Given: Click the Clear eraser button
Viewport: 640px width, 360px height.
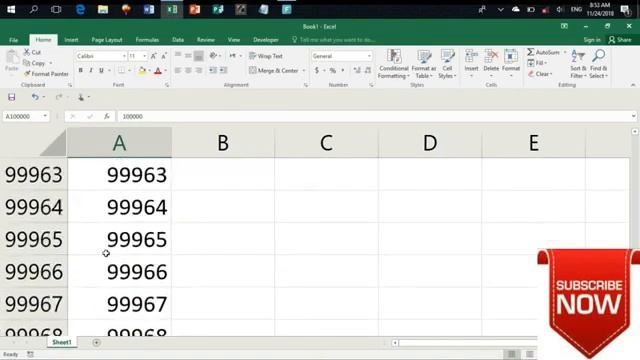Looking at the screenshot, I should [539, 74].
